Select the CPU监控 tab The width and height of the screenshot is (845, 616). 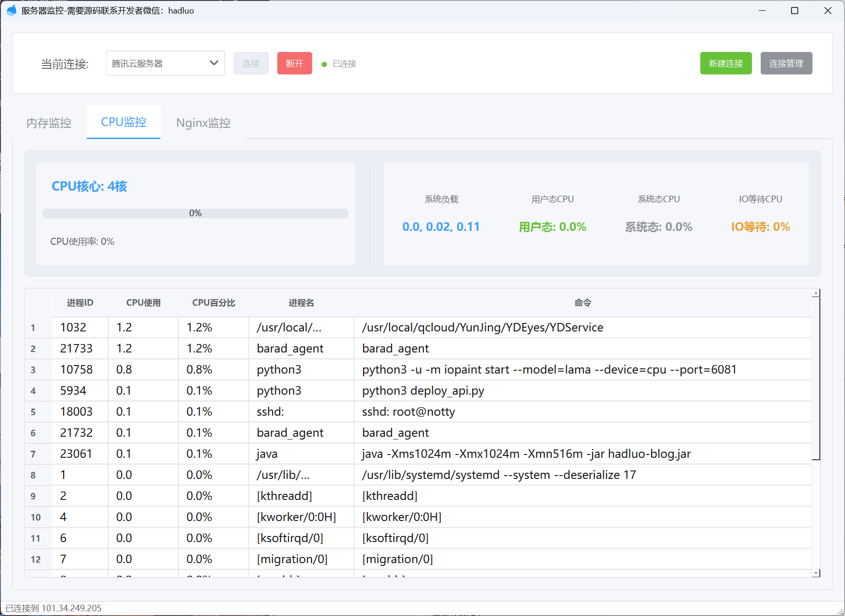(124, 122)
